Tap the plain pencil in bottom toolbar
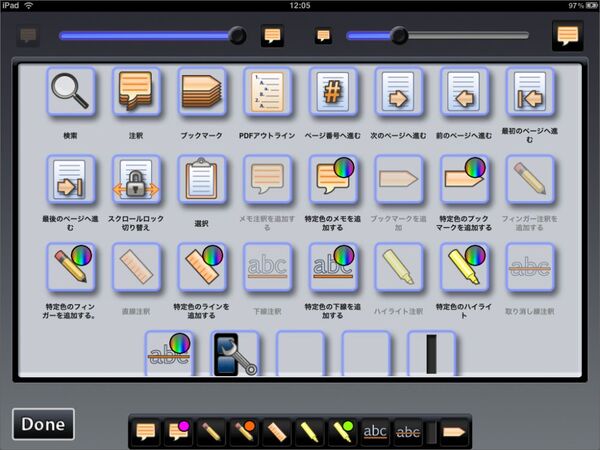This screenshot has height=450, width=600. [211, 432]
